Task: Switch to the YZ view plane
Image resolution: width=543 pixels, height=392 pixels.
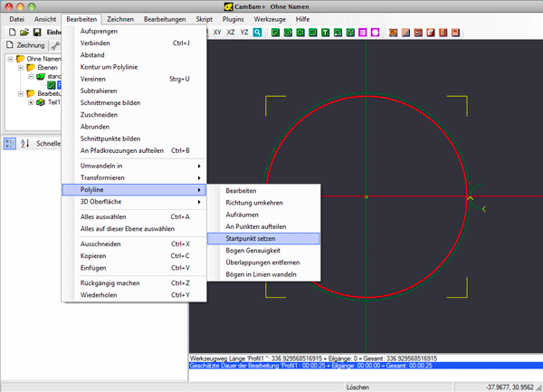Action: [x=243, y=32]
